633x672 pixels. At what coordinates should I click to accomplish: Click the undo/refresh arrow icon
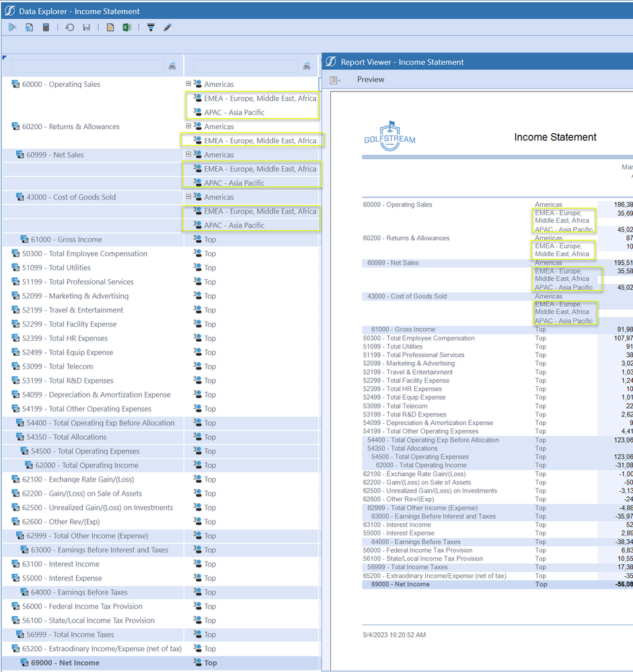(70, 28)
